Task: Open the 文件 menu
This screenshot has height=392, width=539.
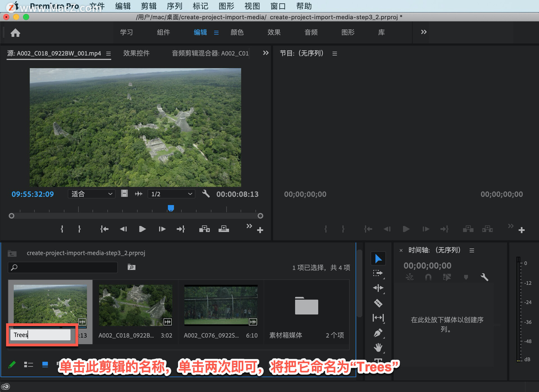Action: [x=97, y=6]
